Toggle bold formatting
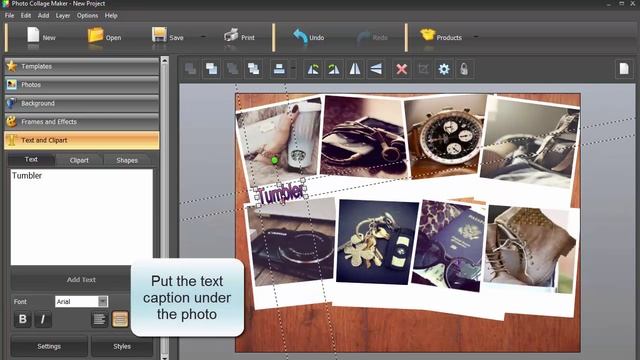640x360 pixels. point(23,319)
